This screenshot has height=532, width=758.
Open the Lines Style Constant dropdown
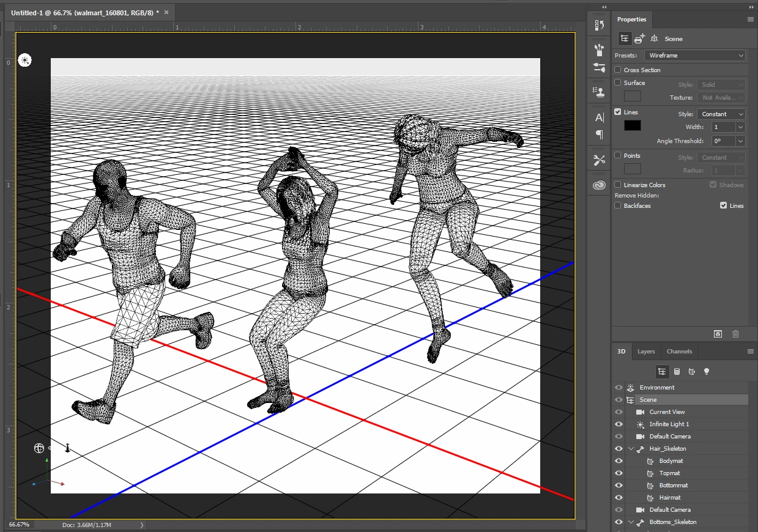tap(721, 114)
